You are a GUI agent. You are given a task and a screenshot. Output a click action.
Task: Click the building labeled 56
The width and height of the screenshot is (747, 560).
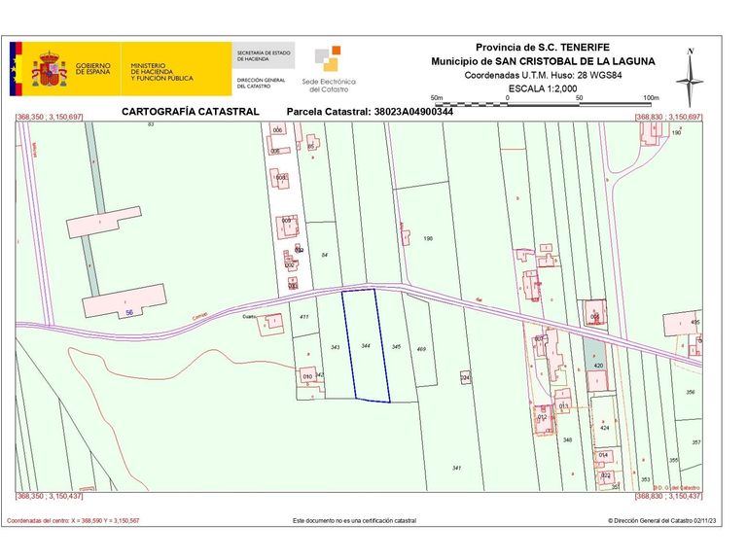pos(124,301)
